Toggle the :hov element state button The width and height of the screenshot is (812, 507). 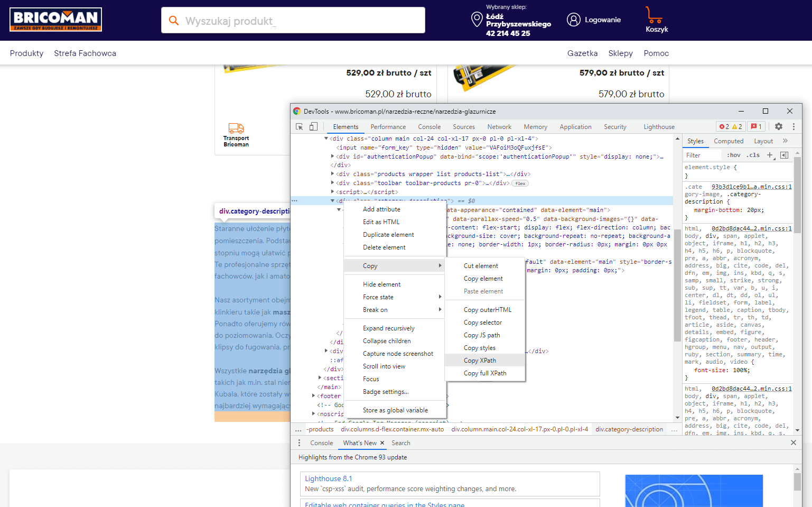[733, 155]
